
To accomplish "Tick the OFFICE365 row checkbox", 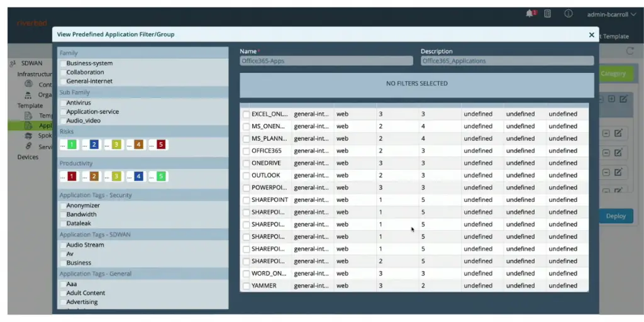I will pyautogui.click(x=246, y=151).
